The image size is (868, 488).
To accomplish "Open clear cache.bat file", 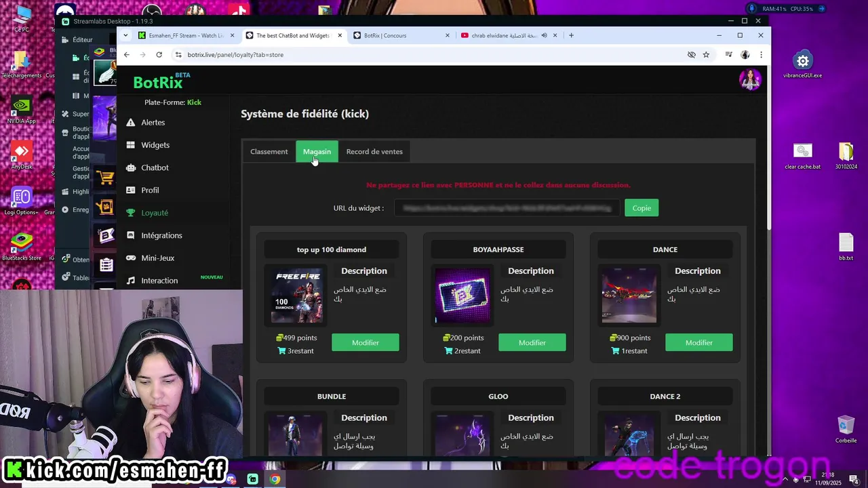I will [x=803, y=157].
